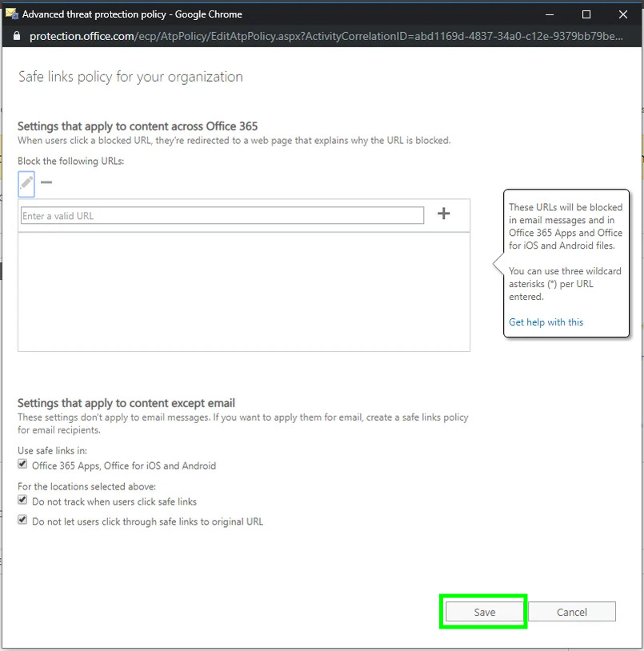Viewport: 644px width, 651px height.
Task: Click the blocked URLs list box
Action: pyautogui.click(x=244, y=292)
